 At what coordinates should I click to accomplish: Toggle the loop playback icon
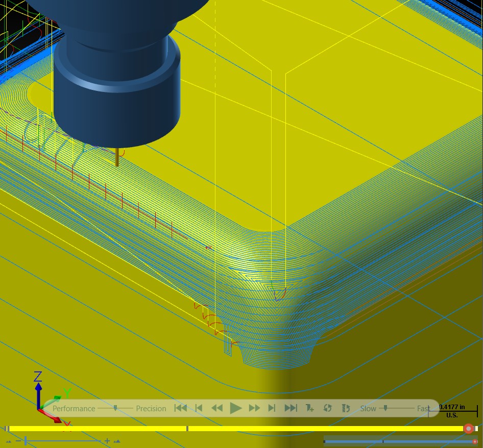pos(327,408)
